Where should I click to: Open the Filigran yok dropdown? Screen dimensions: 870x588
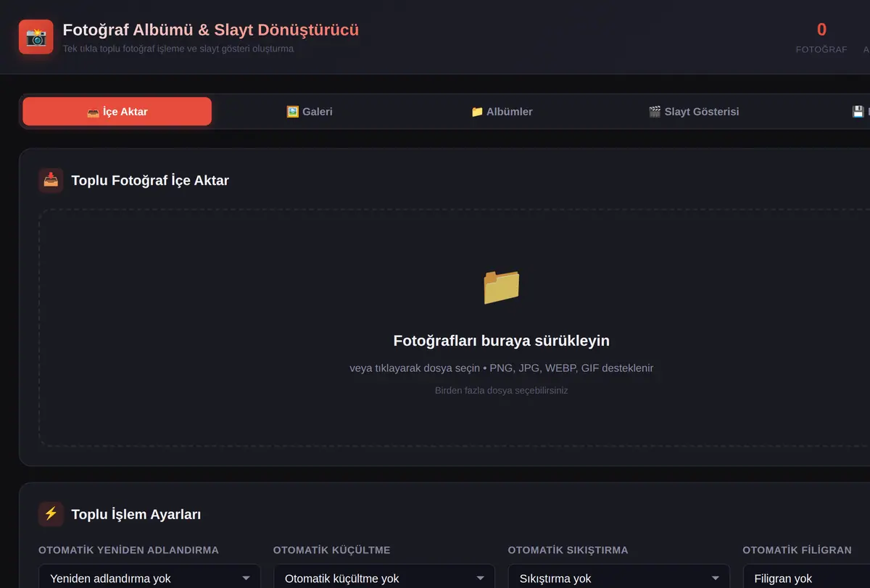(805, 578)
